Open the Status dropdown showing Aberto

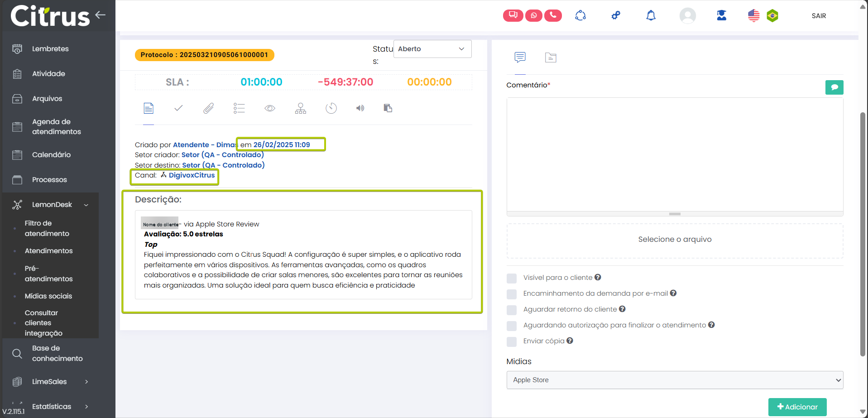click(432, 49)
